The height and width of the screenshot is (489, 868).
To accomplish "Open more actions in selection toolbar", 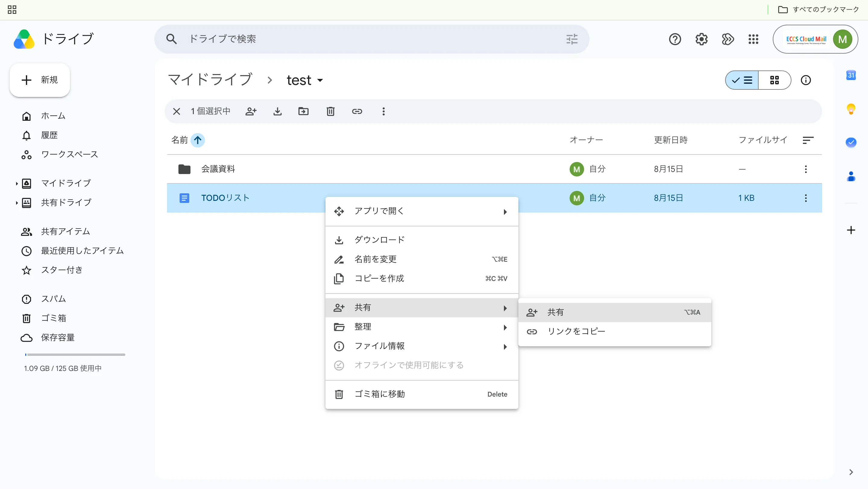I will tap(383, 111).
